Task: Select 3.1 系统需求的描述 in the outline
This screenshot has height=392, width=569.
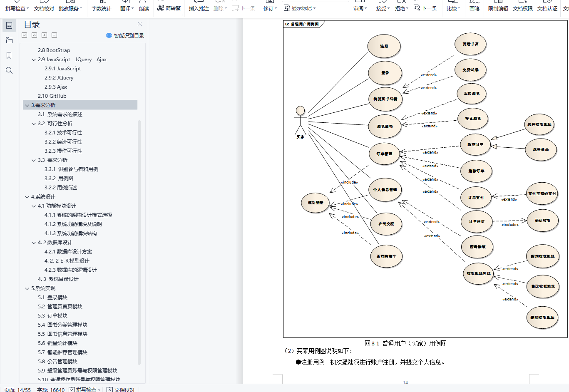Action: click(x=60, y=114)
